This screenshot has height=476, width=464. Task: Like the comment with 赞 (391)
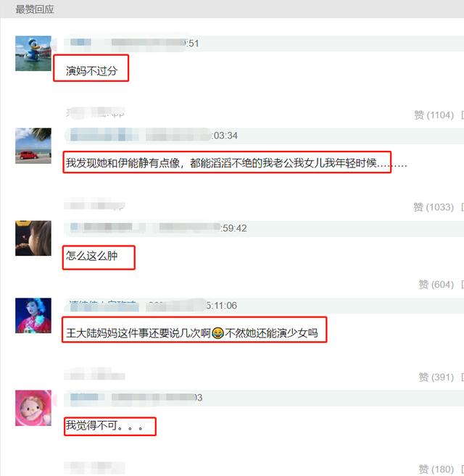(436, 377)
